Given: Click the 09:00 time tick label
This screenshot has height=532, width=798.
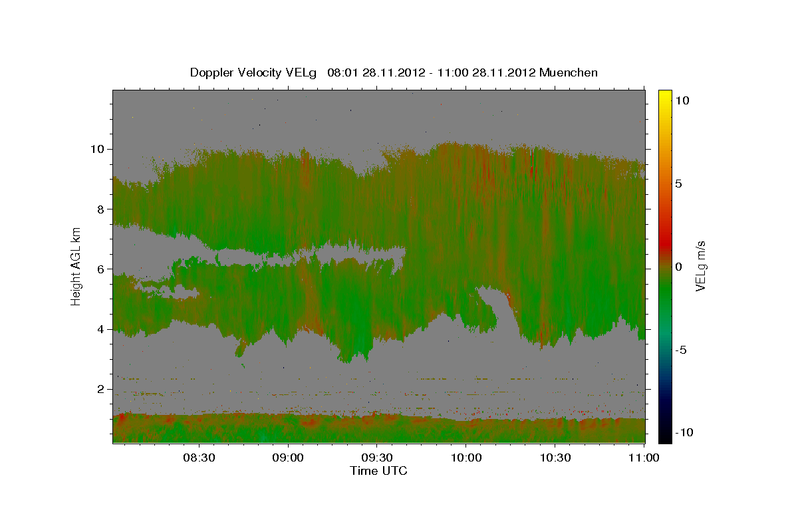Looking at the screenshot, I should [x=289, y=458].
